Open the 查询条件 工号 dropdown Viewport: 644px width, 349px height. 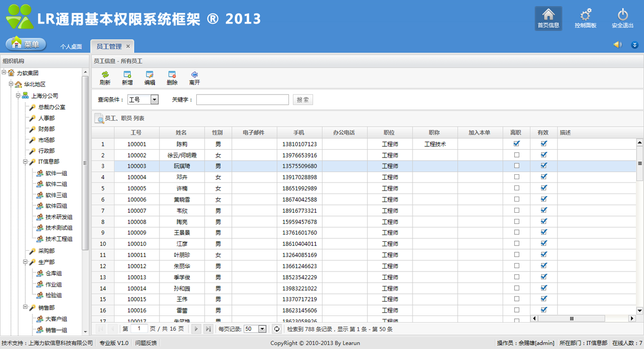(x=154, y=99)
